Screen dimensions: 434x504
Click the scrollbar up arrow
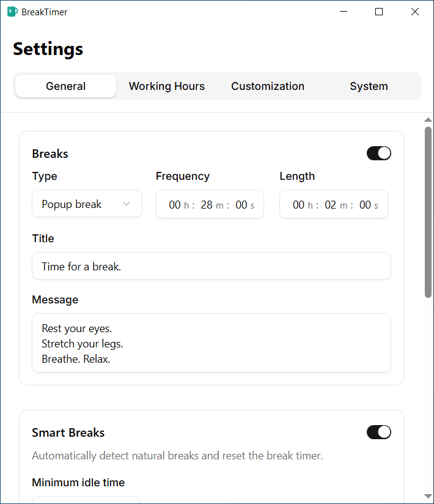tap(428, 120)
